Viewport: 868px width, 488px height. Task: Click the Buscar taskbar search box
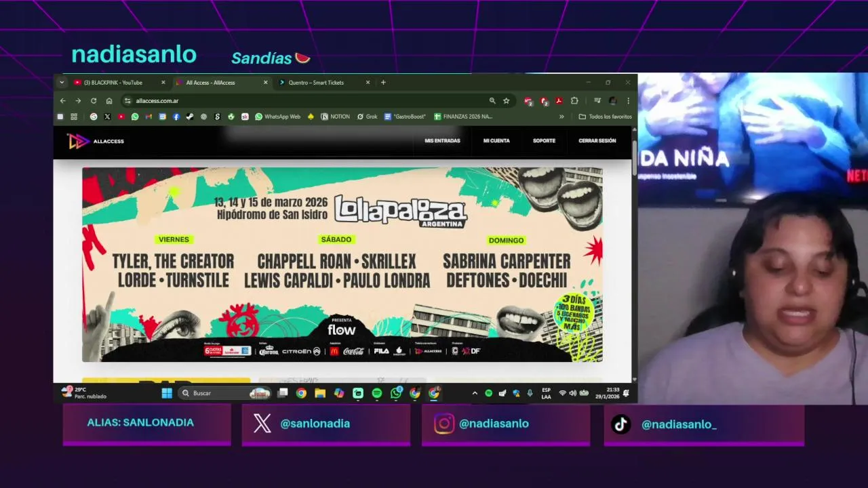(x=225, y=393)
